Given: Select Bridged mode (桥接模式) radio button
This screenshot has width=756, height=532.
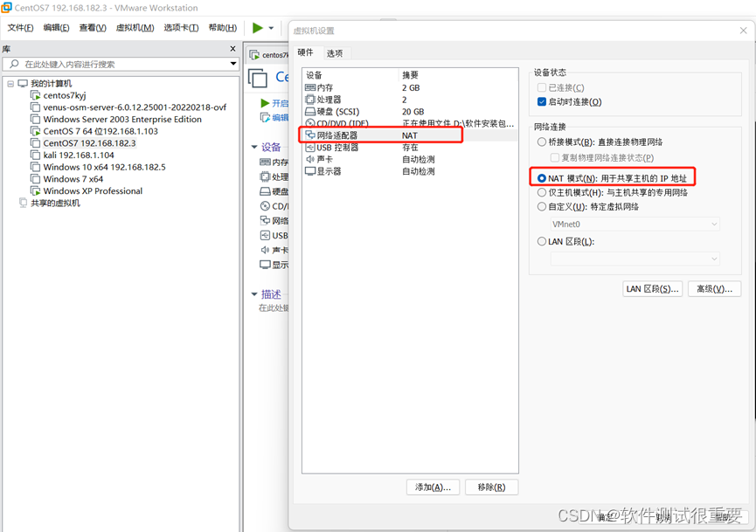Looking at the screenshot, I should (542, 142).
